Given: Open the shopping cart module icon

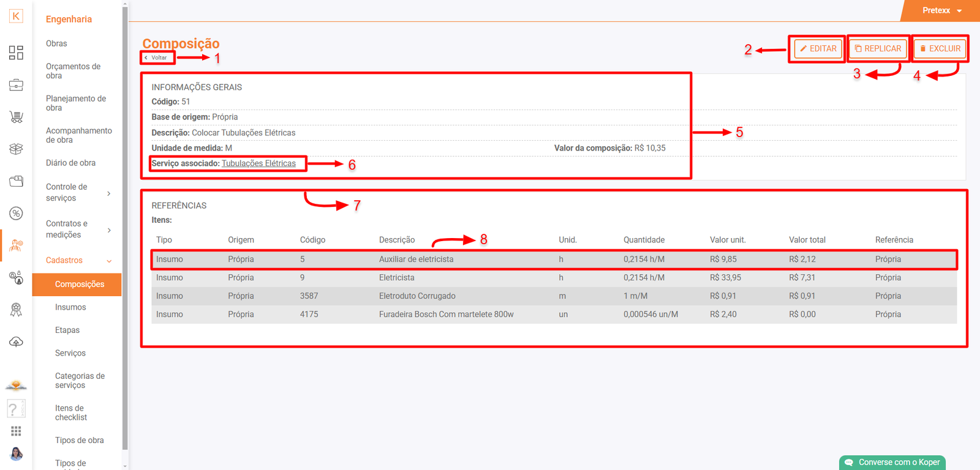Looking at the screenshot, I should (x=16, y=117).
